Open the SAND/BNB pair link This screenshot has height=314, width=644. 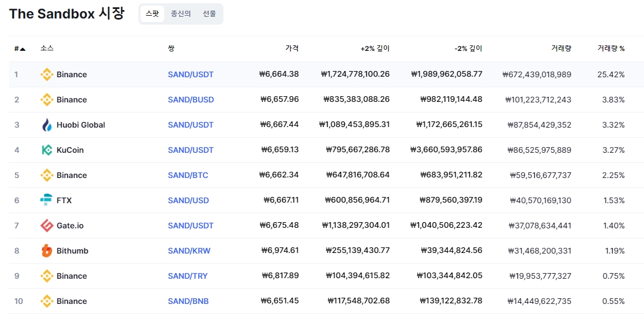click(188, 301)
